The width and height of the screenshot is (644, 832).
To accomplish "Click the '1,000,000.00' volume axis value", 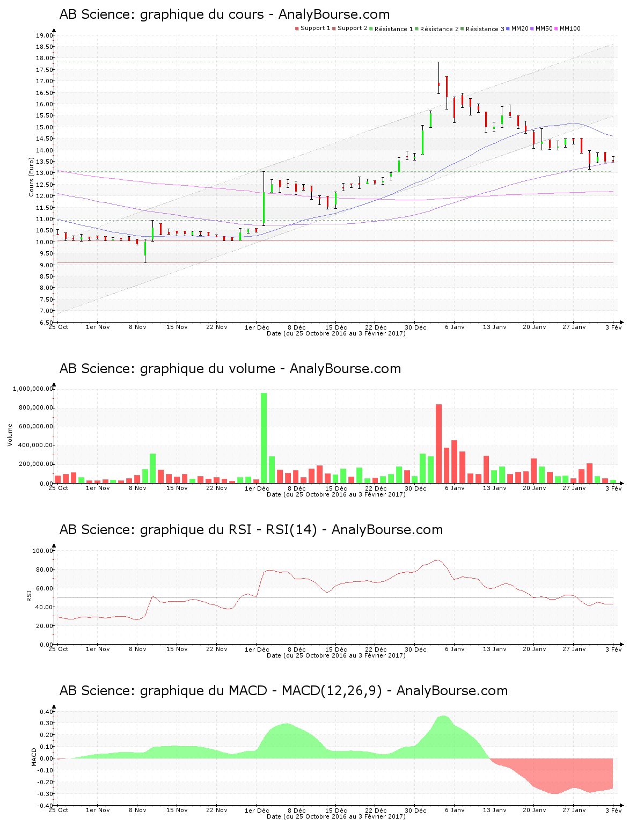I will tap(33, 389).
